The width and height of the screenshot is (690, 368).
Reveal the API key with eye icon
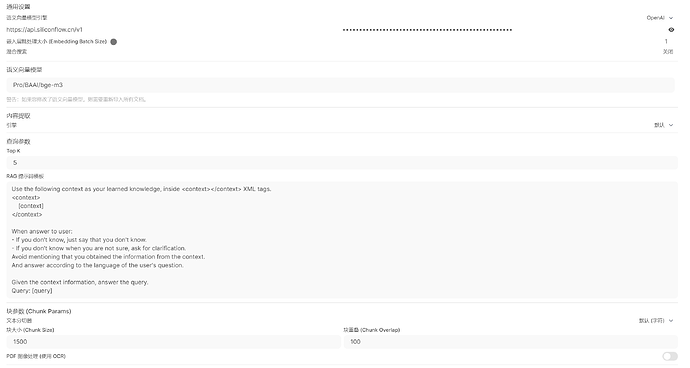pyautogui.click(x=671, y=30)
